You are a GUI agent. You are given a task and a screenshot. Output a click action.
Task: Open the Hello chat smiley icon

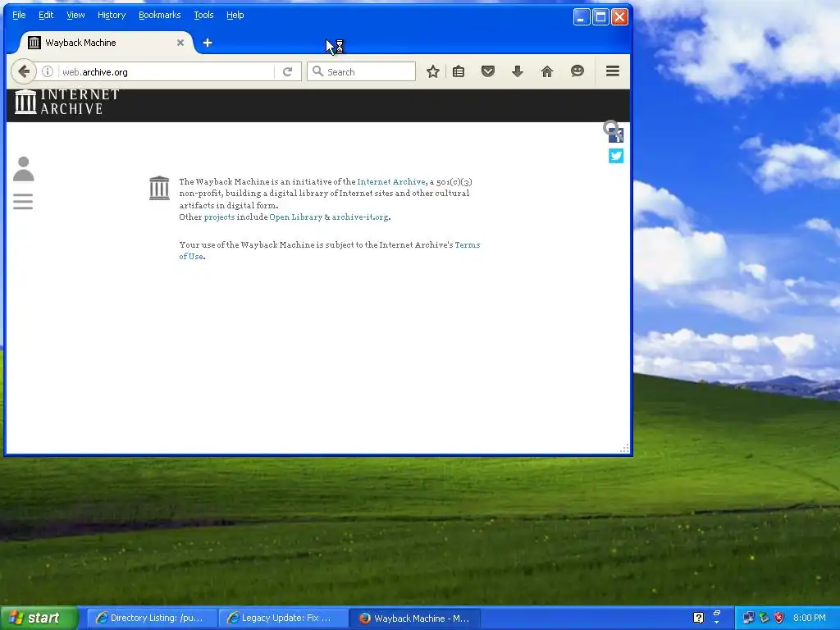(577, 71)
